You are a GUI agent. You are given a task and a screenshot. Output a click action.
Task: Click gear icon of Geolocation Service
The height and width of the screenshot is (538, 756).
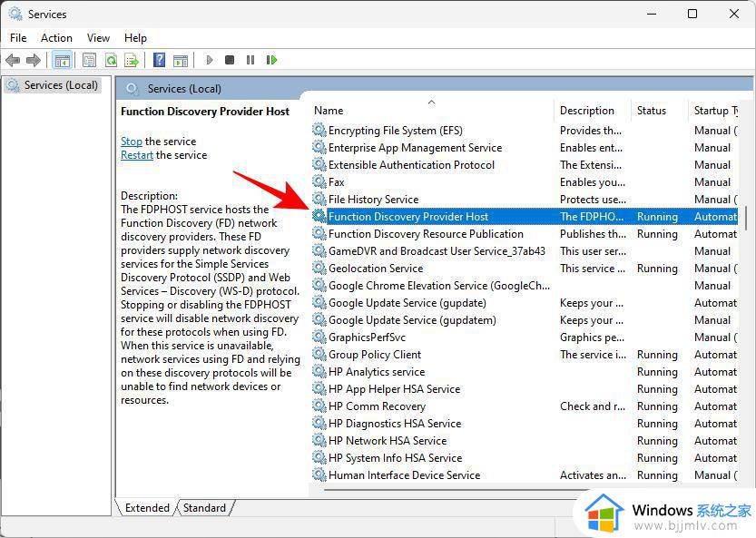point(319,268)
